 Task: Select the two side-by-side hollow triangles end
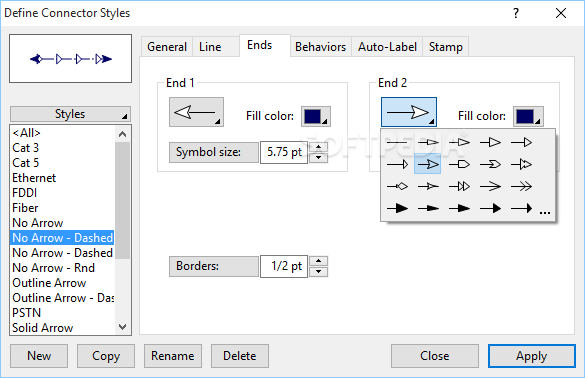(459, 186)
